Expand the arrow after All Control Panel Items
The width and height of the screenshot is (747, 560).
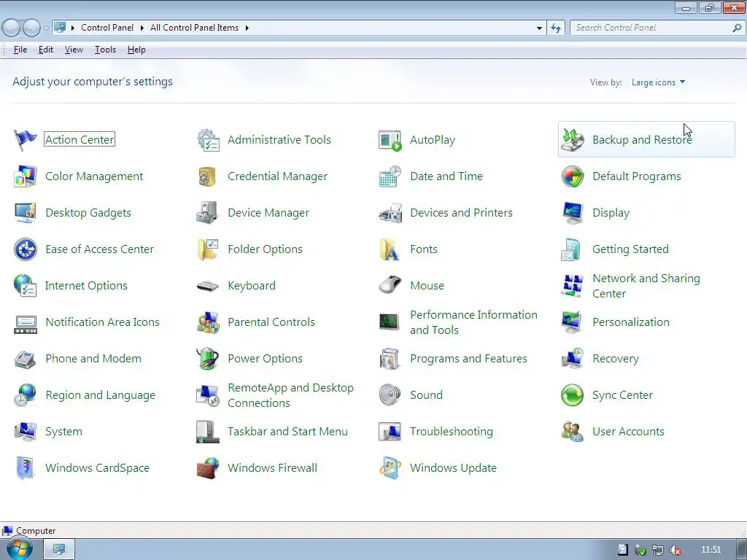pos(247,28)
